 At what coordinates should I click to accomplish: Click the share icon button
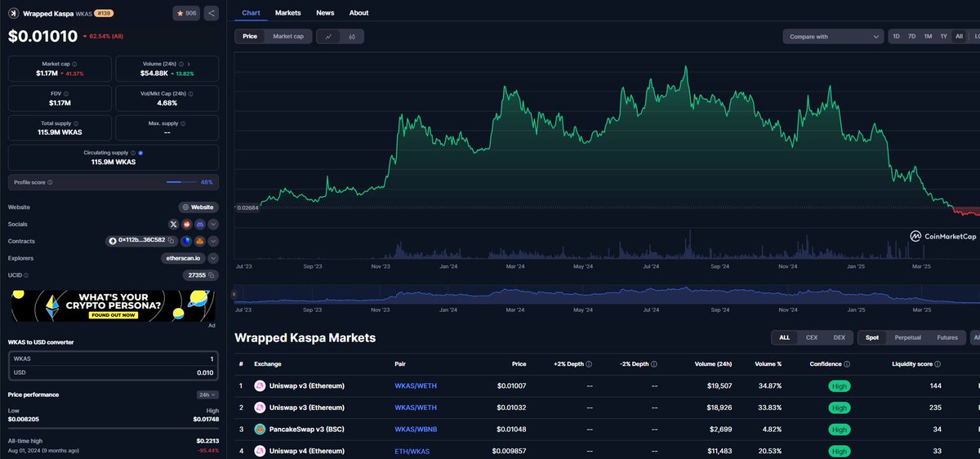tap(211, 13)
